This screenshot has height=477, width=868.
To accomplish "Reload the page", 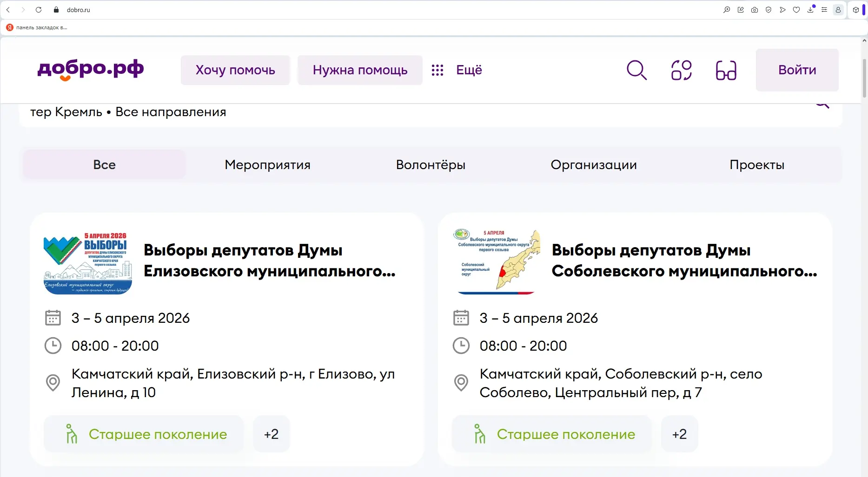I will pyautogui.click(x=39, y=10).
